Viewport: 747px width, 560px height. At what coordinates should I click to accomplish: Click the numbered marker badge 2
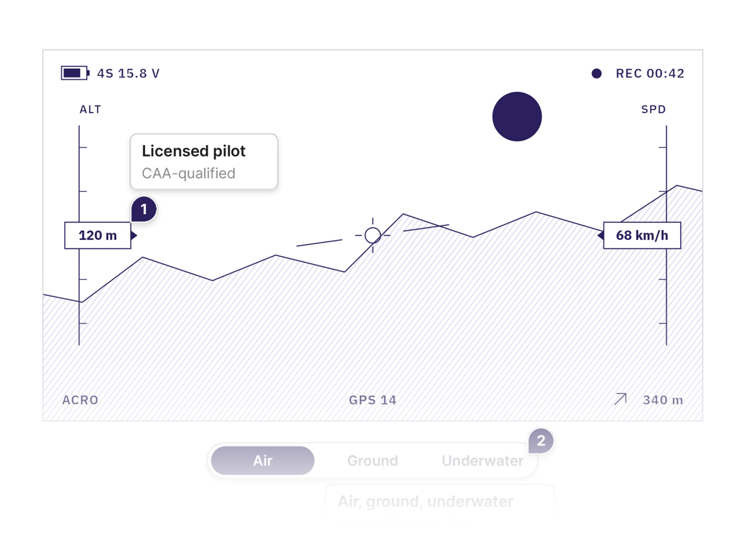(x=541, y=441)
